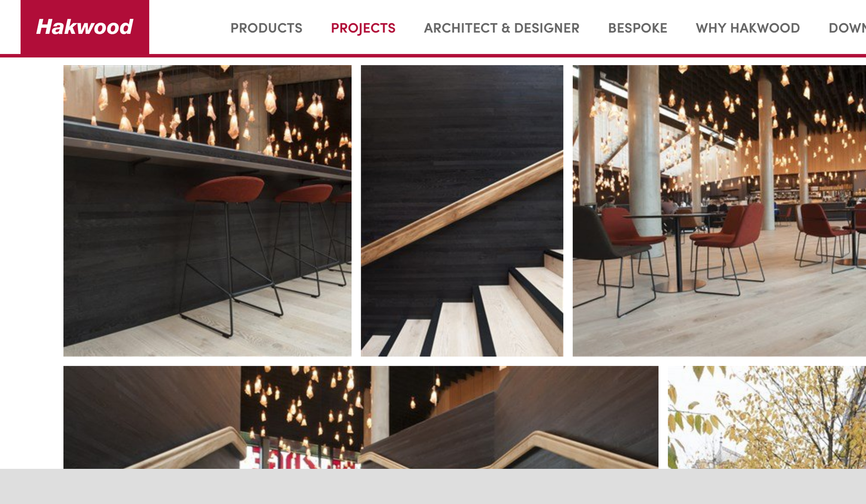This screenshot has width=866, height=504.
Task: Open the Architect & Designer menu
Action: click(x=501, y=28)
